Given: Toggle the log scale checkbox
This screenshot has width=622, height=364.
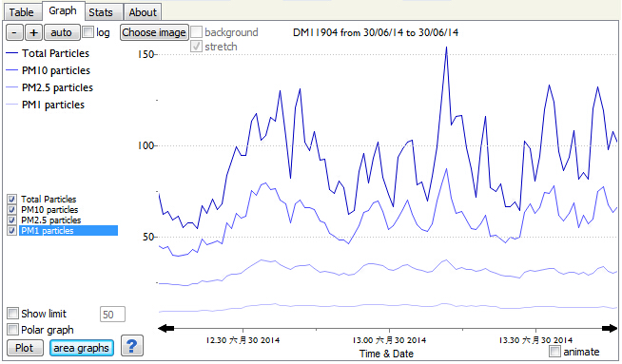Looking at the screenshot, I should coord(87,32).
